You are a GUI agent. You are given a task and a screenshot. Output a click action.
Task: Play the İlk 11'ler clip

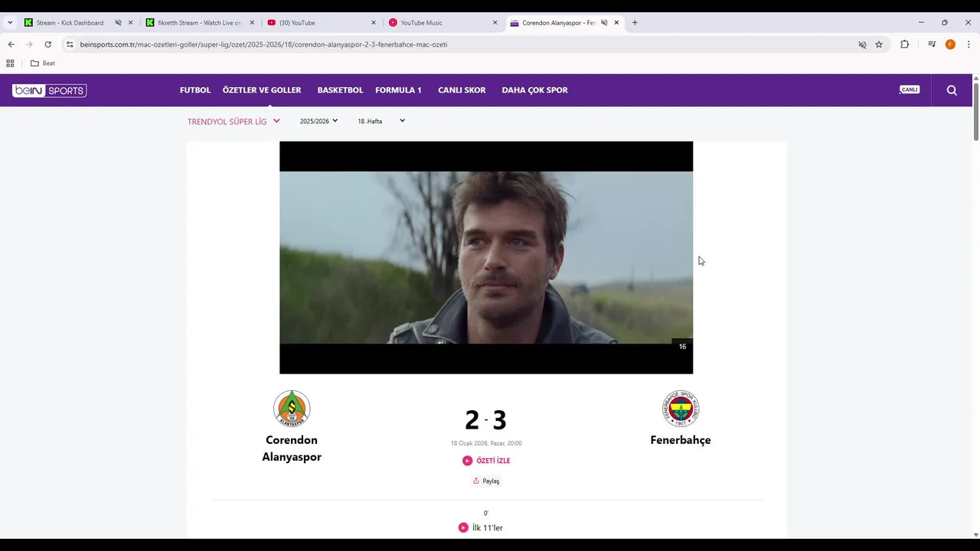[481, 528]
